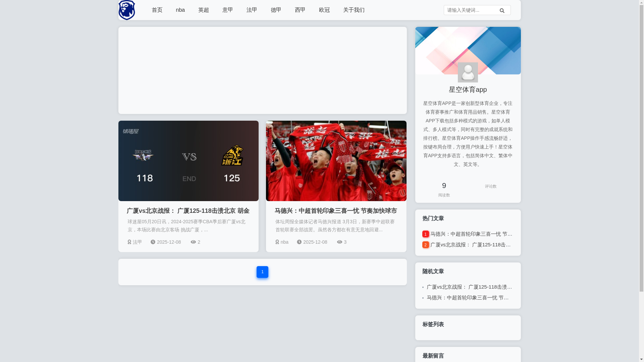Click the eye views icon showing 3
Viewport: 644px width, 362px height.
tap(340, 242)
